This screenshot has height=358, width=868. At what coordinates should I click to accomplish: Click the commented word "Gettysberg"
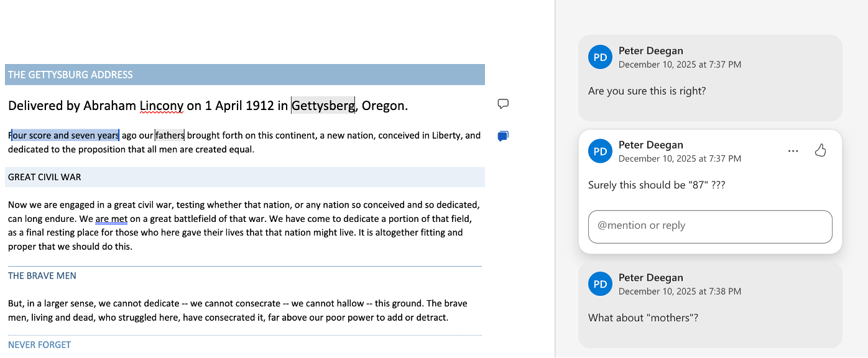[323, 106]
